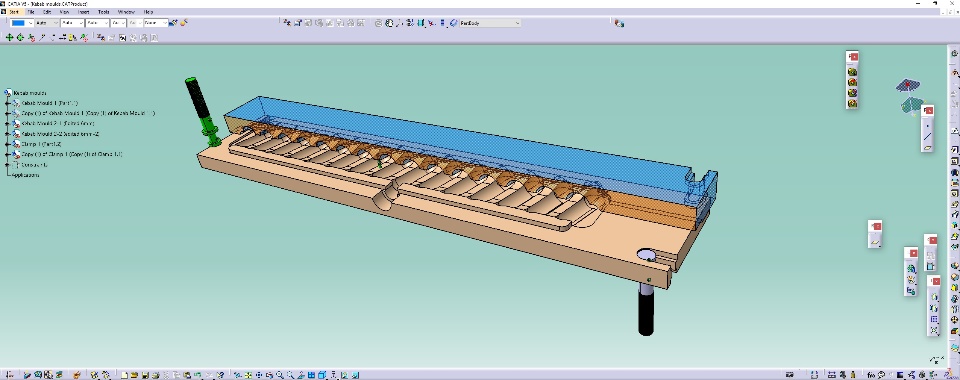Click the Normal View icon
This screenshot has height=380, width=960.
pos(301,375)
